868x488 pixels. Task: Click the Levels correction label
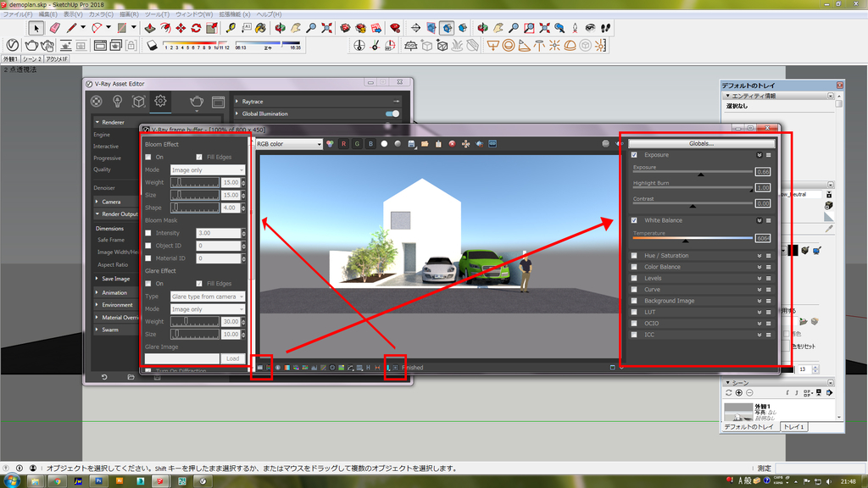(653, 278)
